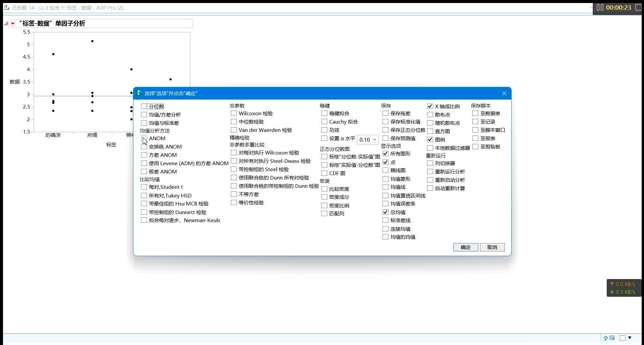Enable Levene (ADM) 的方差 ANOM
The image size is (644, 345).
[x=144, y=163]
